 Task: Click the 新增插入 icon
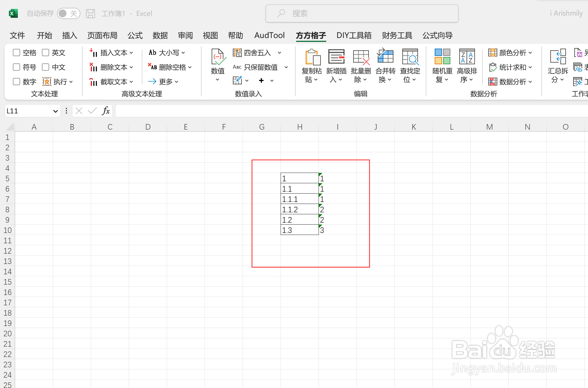point(336,57)
